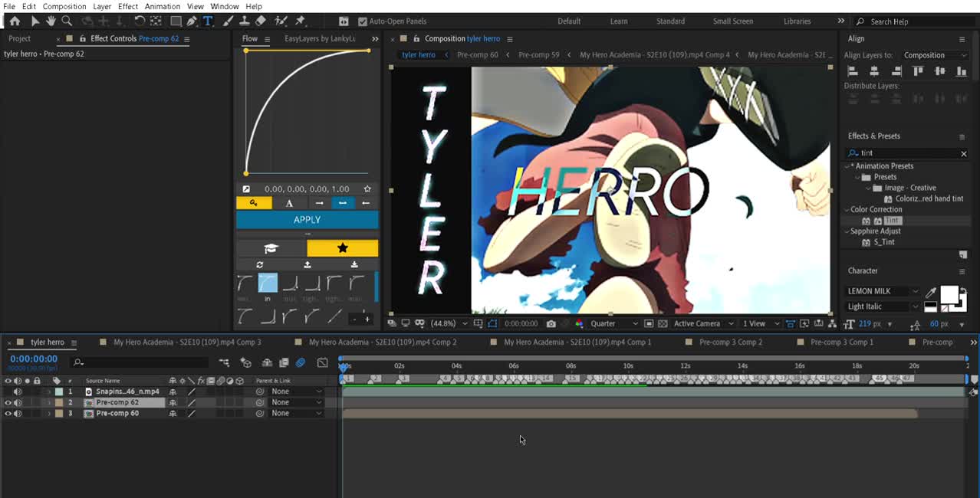
Task: Click the white text fill color swatch
Action: coord(949,294)
